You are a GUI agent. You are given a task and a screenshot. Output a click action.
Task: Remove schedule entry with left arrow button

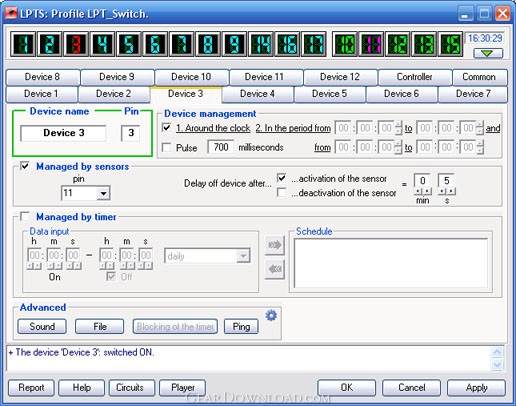pyautogui.click(x=275, y=269)
